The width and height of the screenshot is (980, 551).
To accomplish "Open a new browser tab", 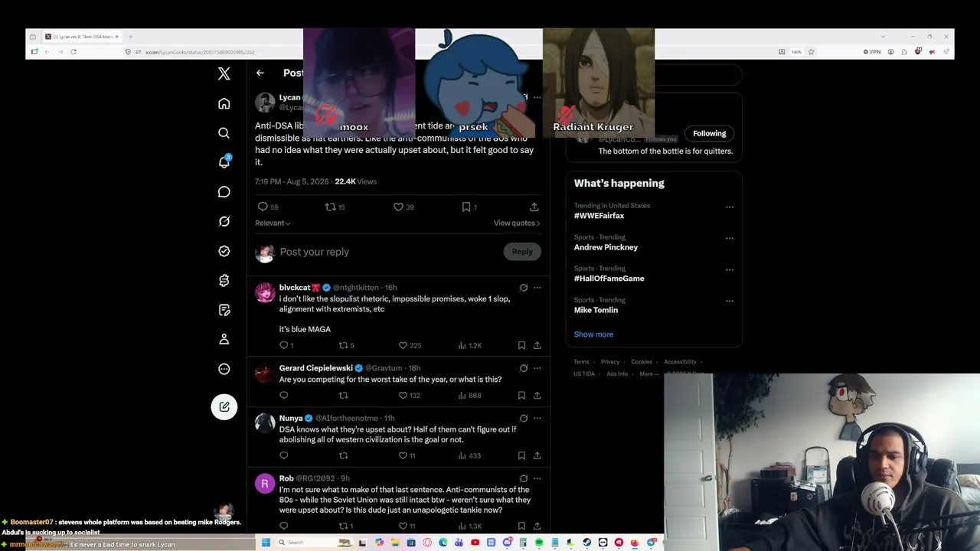I will click(x=130, y=37).
